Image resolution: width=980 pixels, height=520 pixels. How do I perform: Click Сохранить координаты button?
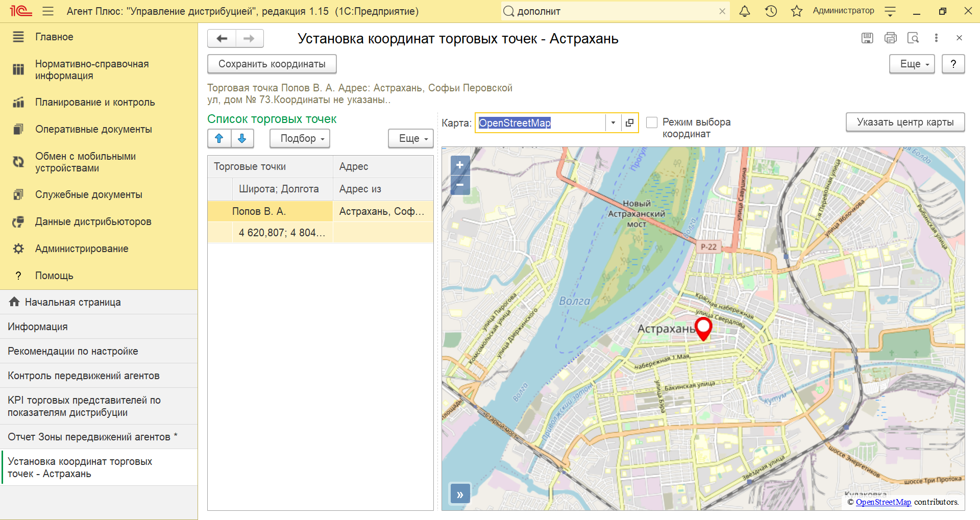(272, 64)
